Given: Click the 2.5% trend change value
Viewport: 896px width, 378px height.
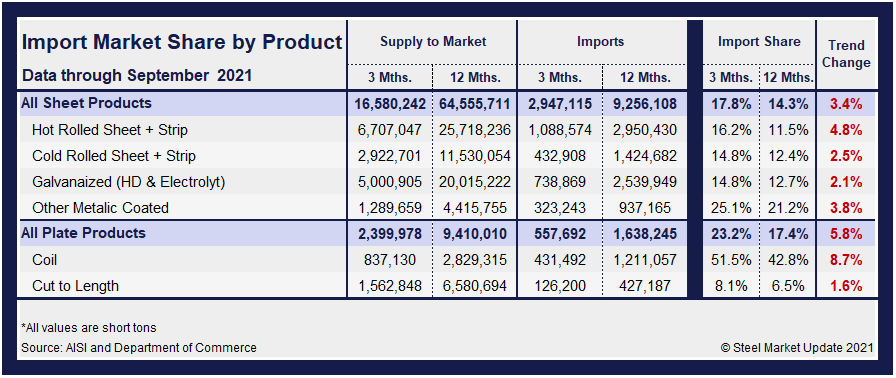Looking at the screenshot, I should 846,156.
